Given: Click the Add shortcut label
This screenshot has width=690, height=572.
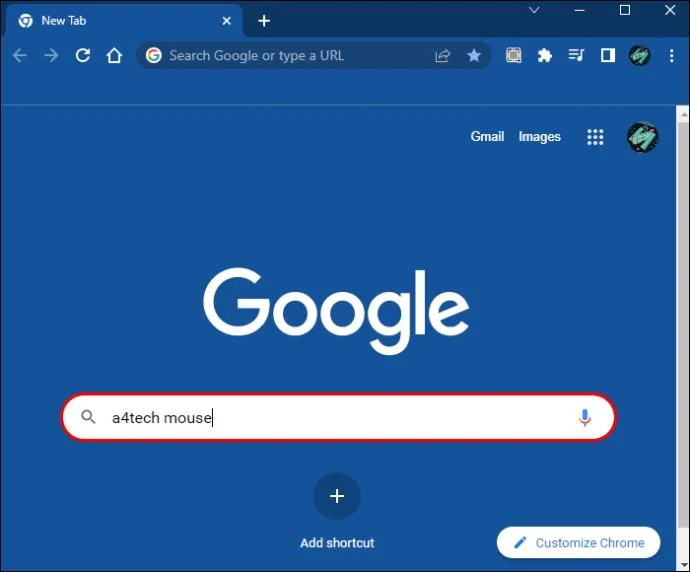Looking at the screenshot, I should pos(337,543).
